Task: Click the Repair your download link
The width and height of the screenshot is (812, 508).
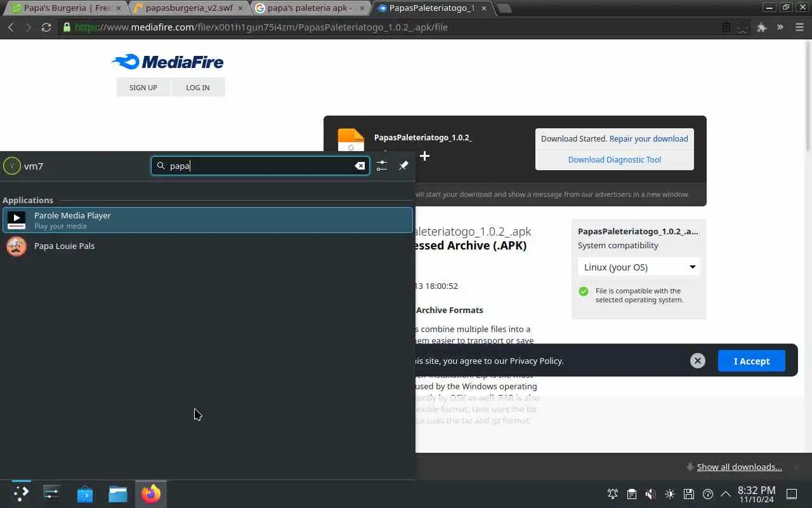Action: 648,138
